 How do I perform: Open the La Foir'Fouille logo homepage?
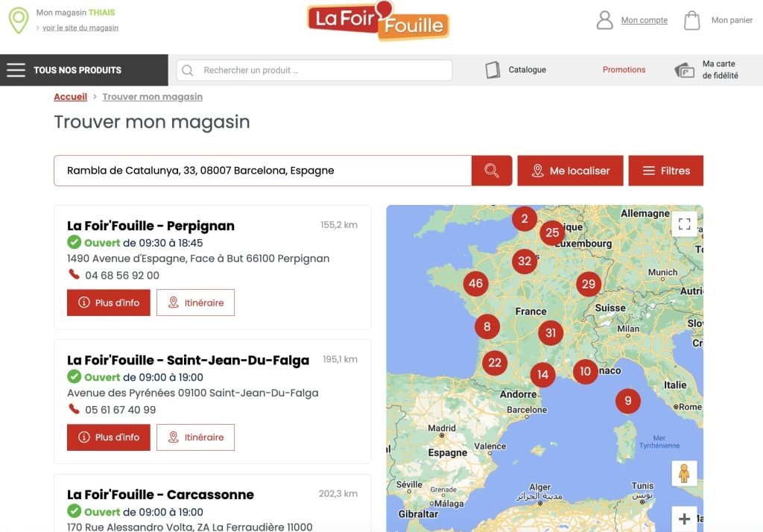pyautogui.click(x=378, y=21)
